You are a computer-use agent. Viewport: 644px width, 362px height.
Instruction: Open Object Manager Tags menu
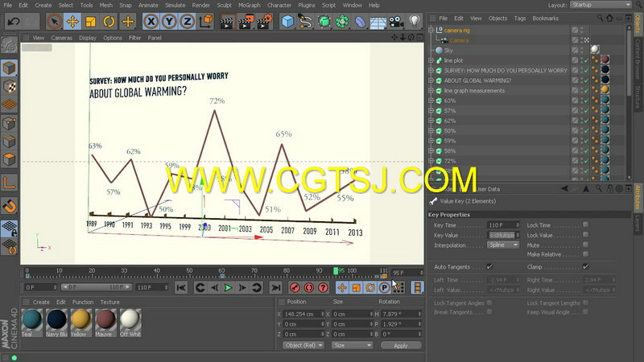coord(520,19)
